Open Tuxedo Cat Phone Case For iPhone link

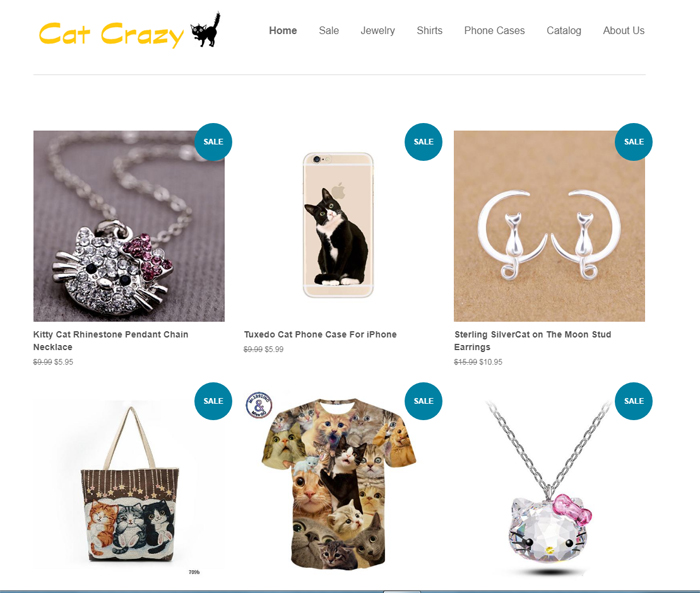tap(320, 334)
